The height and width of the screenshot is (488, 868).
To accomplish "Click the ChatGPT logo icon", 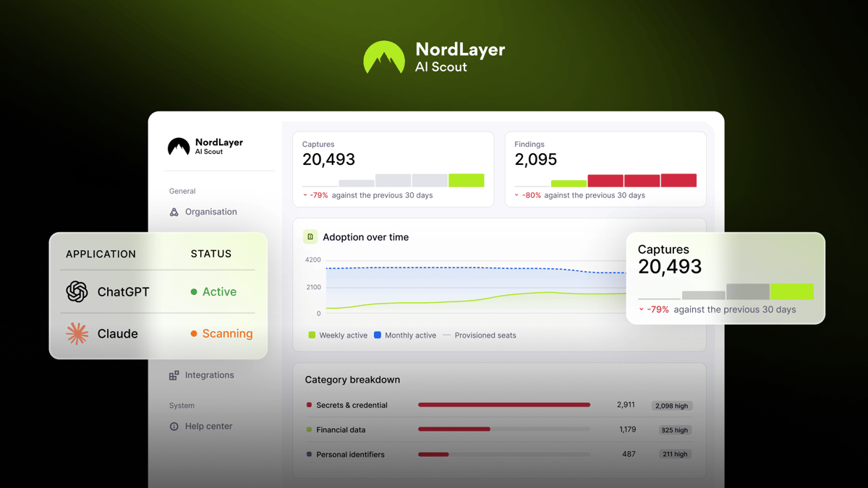I will pyautogui.click(x=77, y=291).
